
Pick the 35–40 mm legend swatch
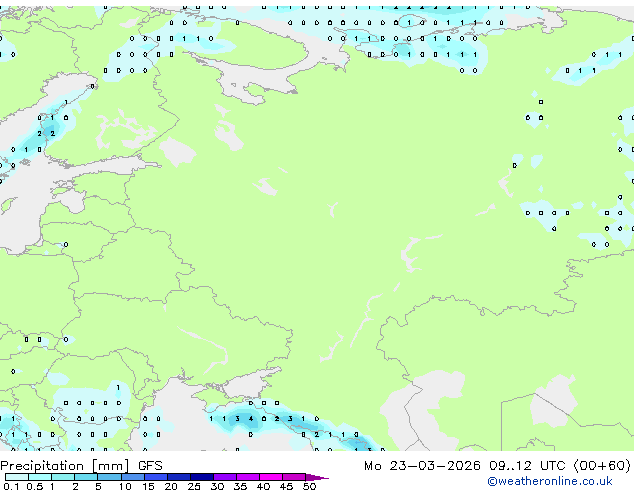click(247, 477)
